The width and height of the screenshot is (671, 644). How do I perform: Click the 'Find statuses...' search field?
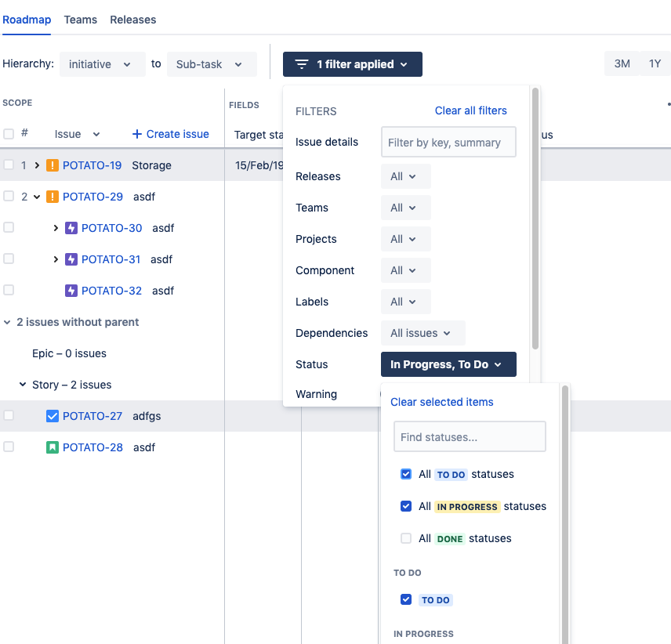pos(470,436)
